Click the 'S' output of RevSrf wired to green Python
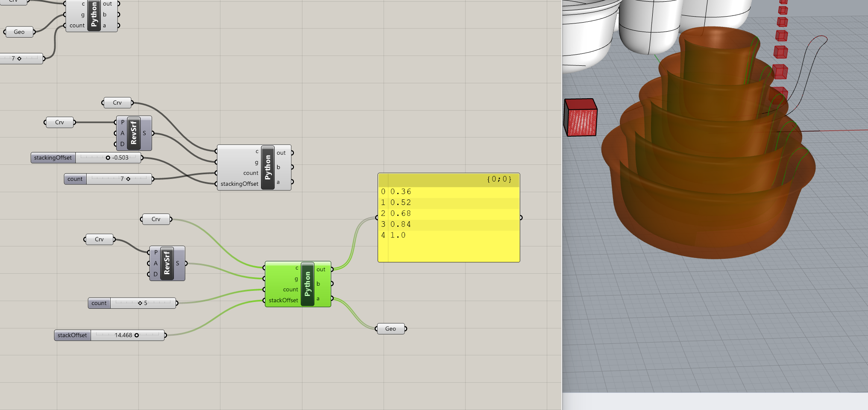Screen dimensions: 868x410 click(178, 263)
